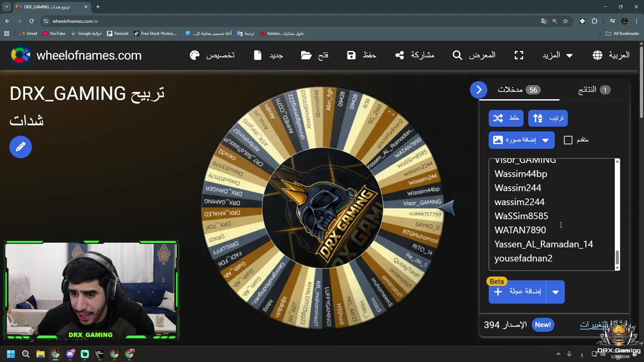
Task: Open a saved wheel with فتح
Action: tap(314, 55)
